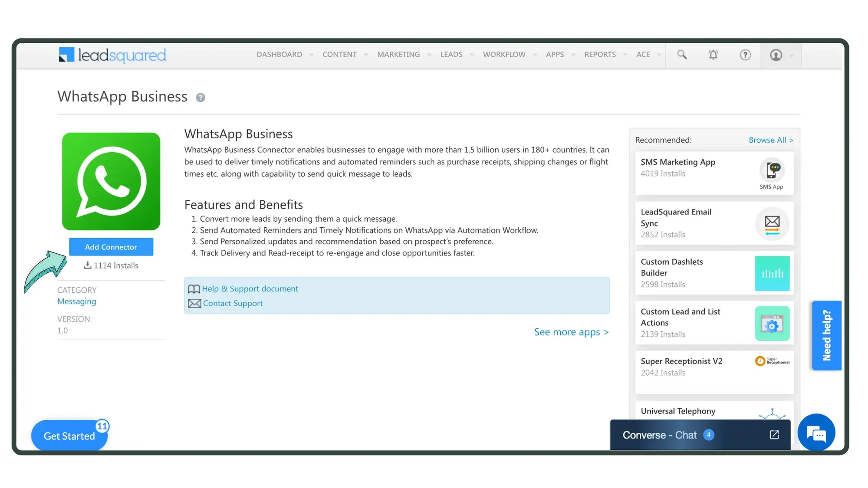868x488 pixels.
Task: Expand the Apps dropdown arrow
Action: 573,55
